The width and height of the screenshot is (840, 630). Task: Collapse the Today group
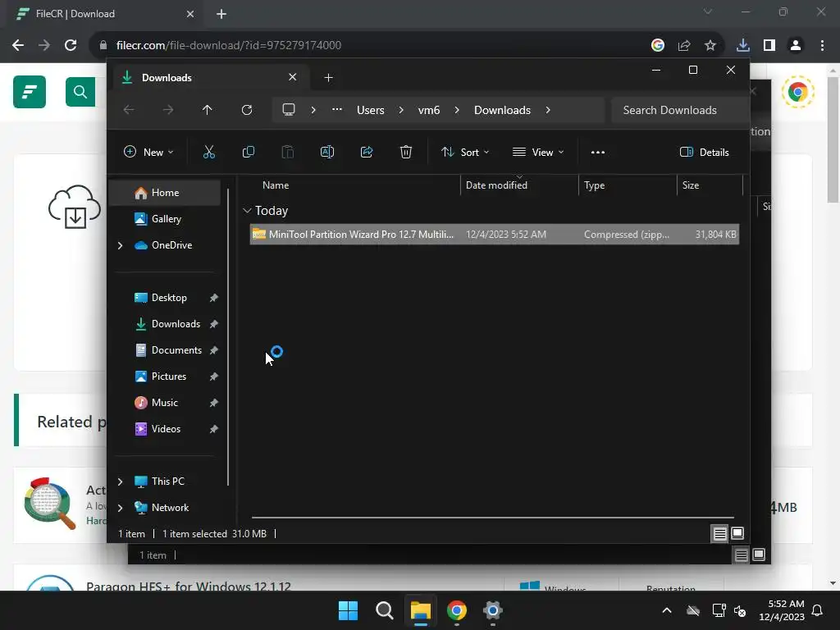pyautogui.click(x=247, y=211)
